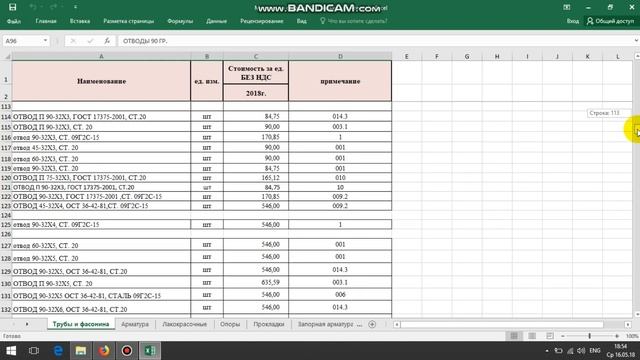Open Ribbon Display Options icon
Viewport: 640px width, 360px height.
567,7
